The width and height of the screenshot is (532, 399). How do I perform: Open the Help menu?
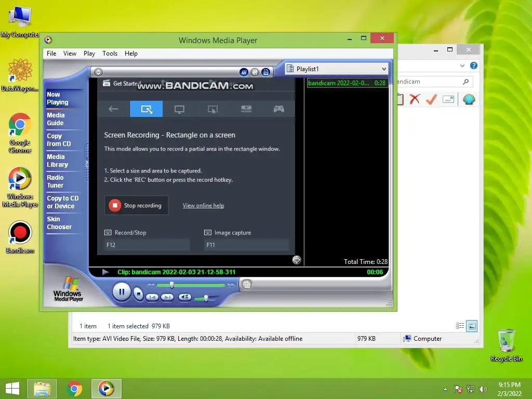click(x=131, y=54)
